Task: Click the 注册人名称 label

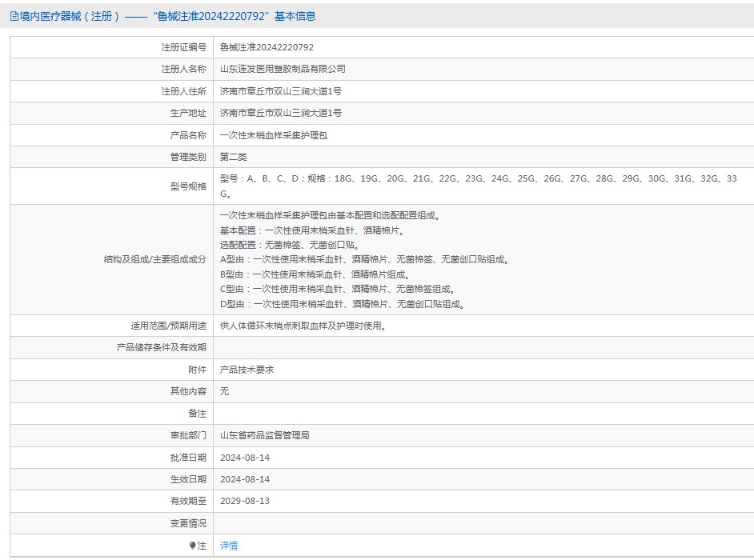Action: 183,69
